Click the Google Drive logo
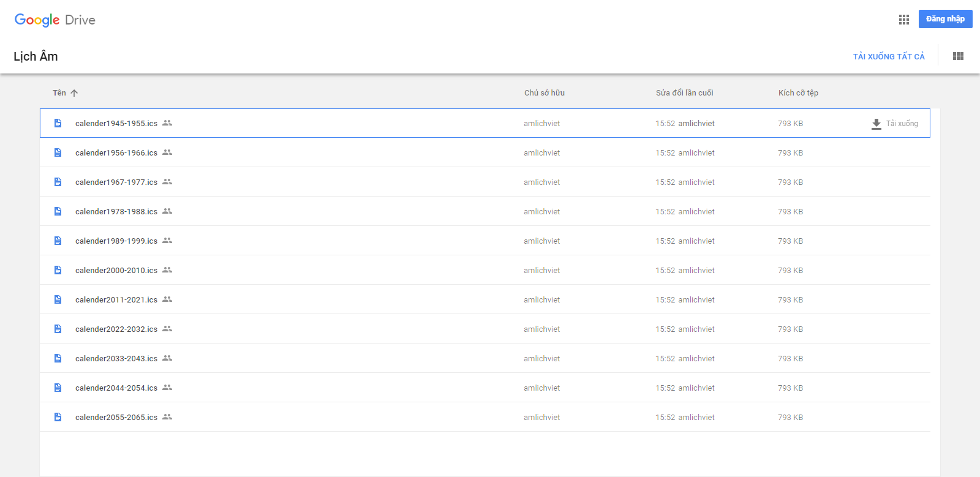Screen dimensions: 980x477 [55, 20]
